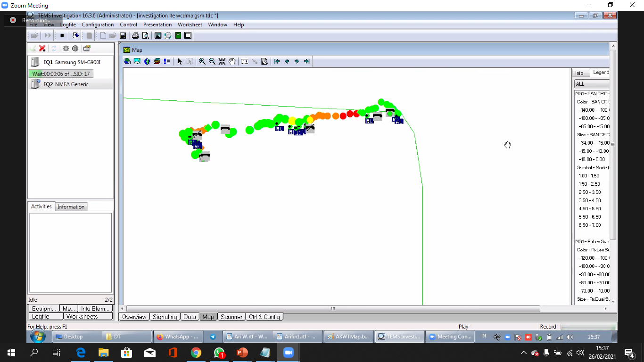Click the Zoom In magnifier on map toolbar
The height and width of the screenshot is (362, 644).
[202, 61]
